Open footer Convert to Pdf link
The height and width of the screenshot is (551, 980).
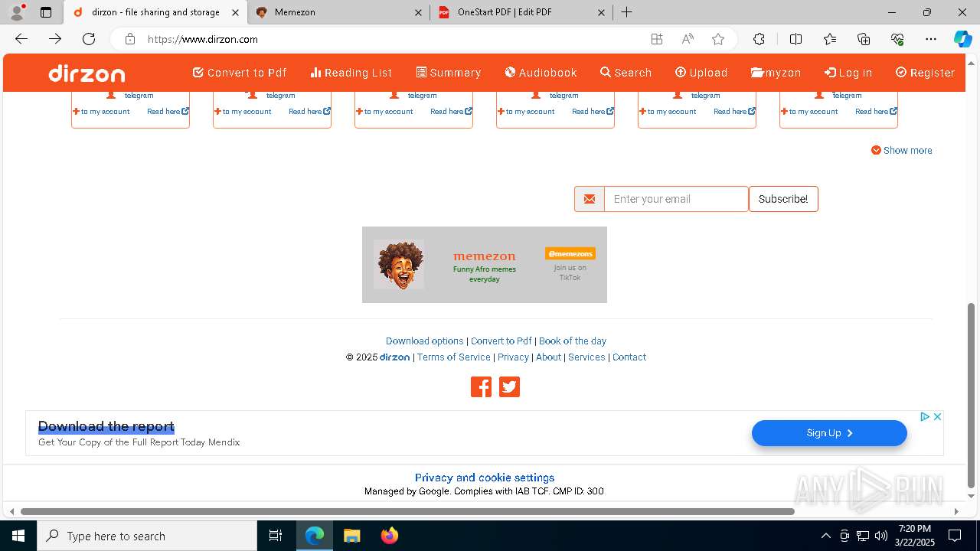(501, 341)
